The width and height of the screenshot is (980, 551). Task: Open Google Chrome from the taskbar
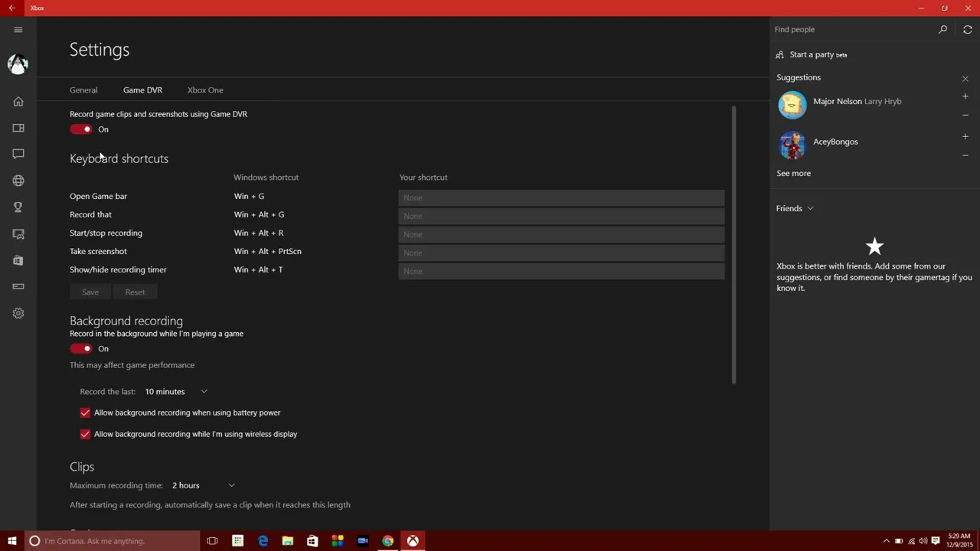(388, 541)
